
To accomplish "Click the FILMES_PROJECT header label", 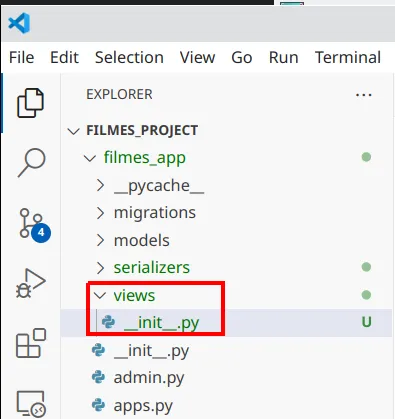I will click(142, 130).
